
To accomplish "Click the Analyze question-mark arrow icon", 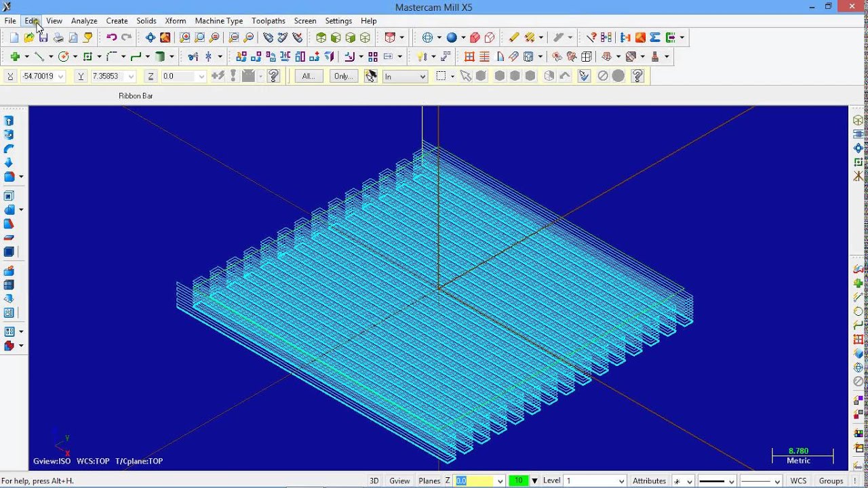I will [591, 38].
